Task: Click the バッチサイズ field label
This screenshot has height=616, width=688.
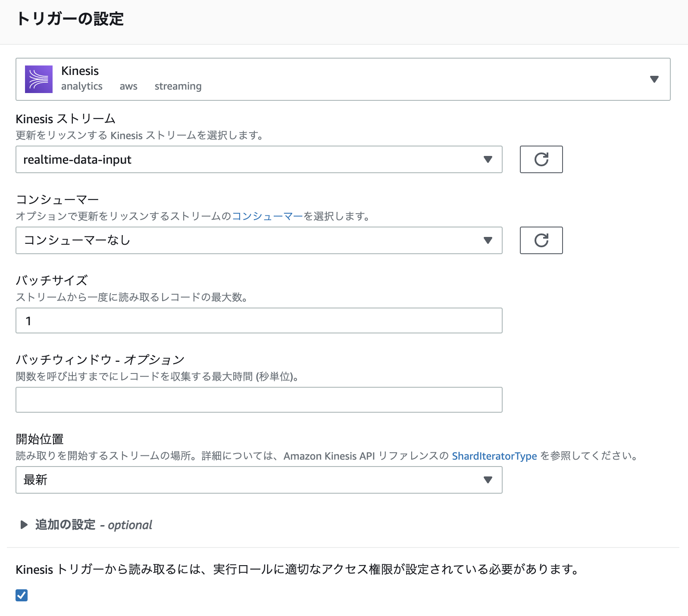Action: click(52, 280)
